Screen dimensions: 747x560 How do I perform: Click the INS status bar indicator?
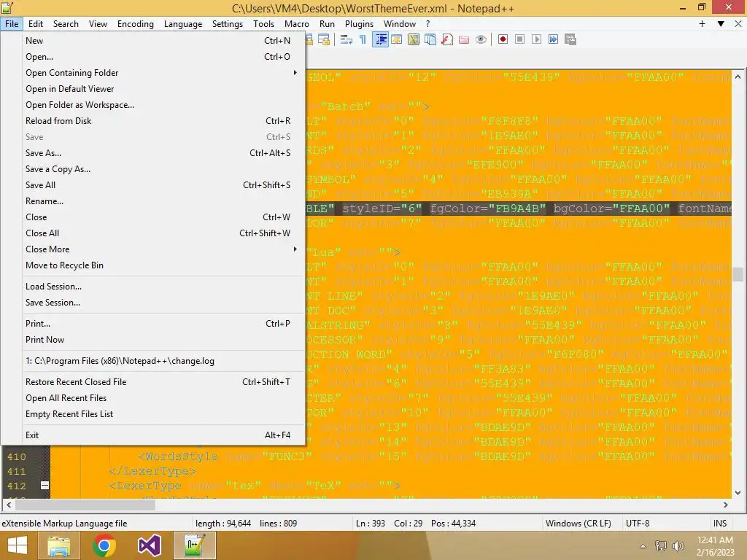720,524
